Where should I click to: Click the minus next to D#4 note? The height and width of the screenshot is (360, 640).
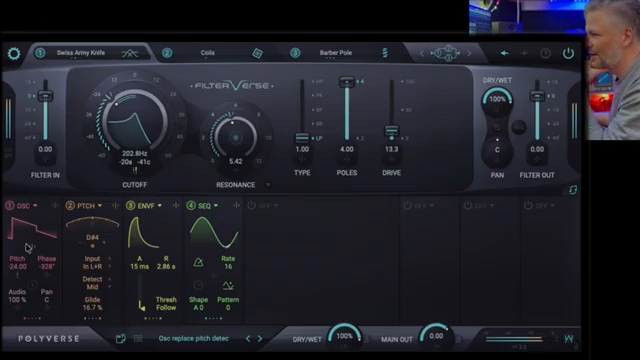pos(80,242)
